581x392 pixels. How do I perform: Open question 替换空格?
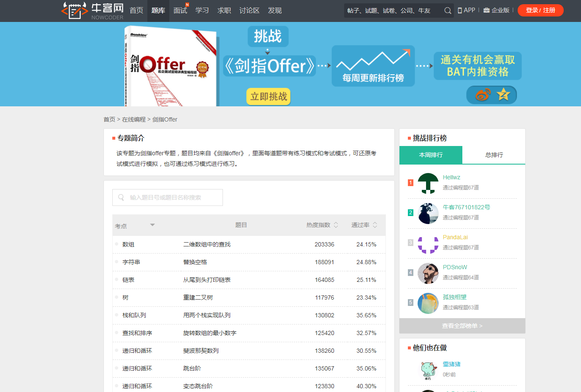pos(195,262)
